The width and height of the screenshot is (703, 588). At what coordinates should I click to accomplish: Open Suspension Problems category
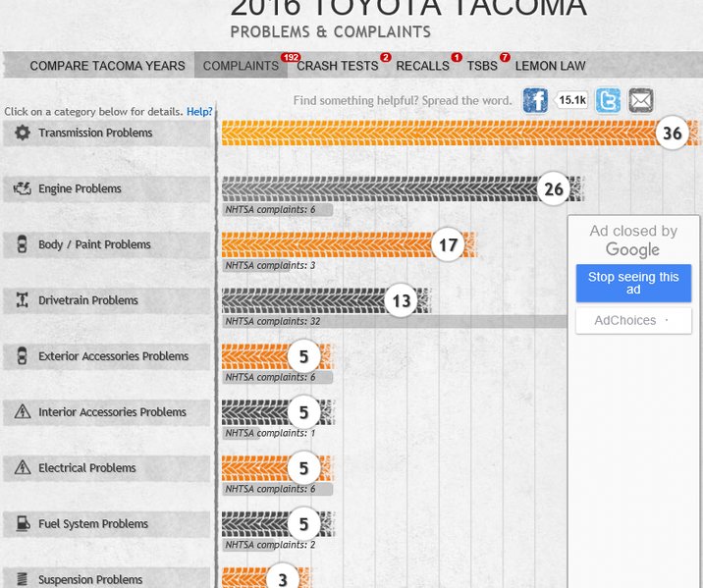(106, 578)
